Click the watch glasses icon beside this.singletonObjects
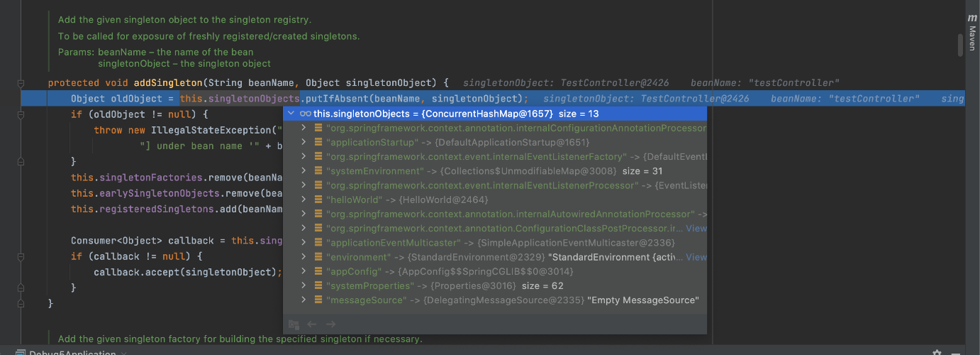Screen dimensions: 980x355 (x=305, y=114)
